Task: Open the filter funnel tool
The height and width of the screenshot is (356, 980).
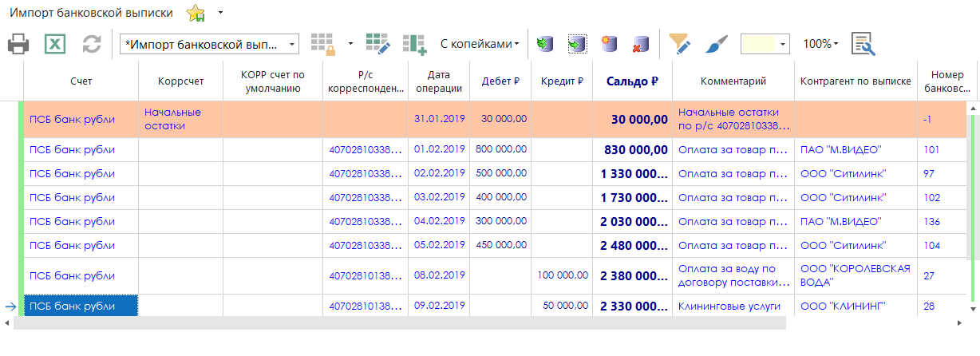Action: [679, 44]
